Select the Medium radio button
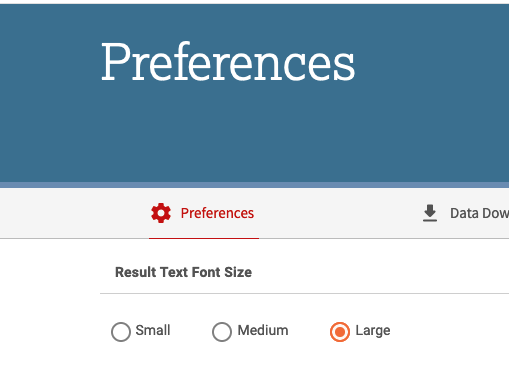Image resolution: width=509 pixels, height=382 pixels. pyautogui.click(x=222, y=332)
